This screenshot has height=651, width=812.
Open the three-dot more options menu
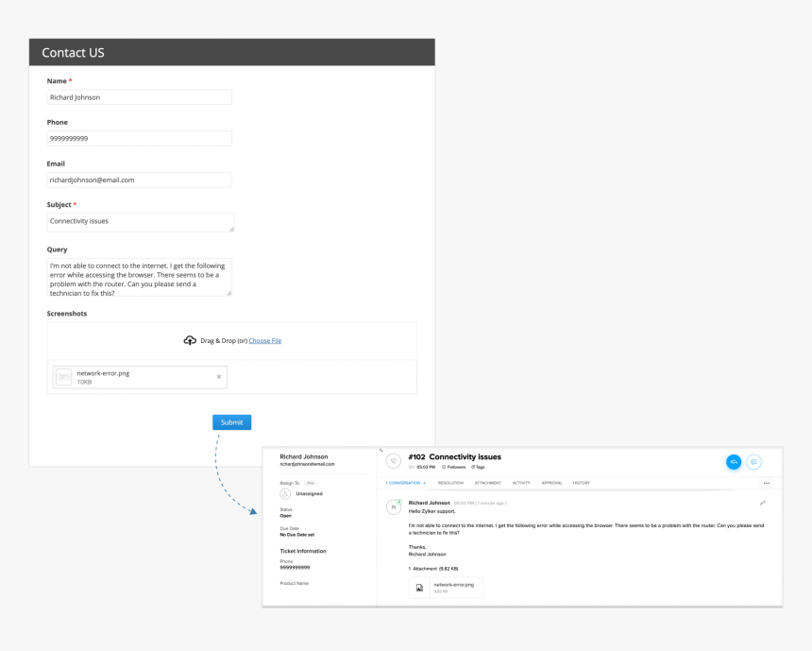point(766,482)
